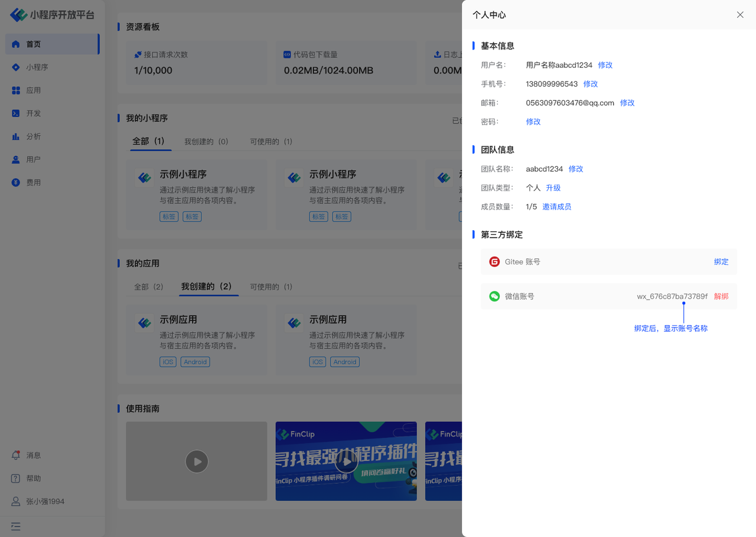This screenshot has width=756, height=537.
Task: Click 升级 to upgrade team type
Action: click(553, 188)
